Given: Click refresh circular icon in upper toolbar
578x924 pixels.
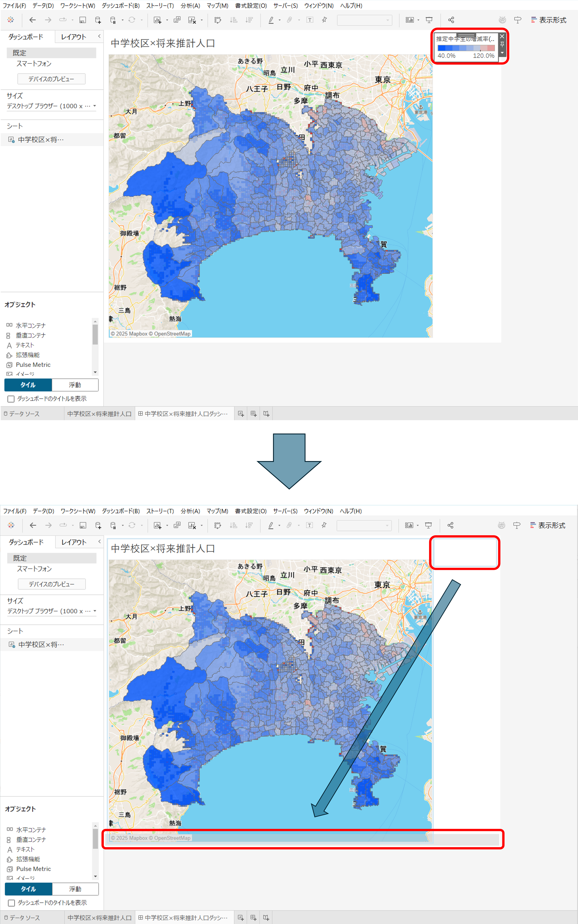Looking at the screenshot, I should (x=132, y=20).
